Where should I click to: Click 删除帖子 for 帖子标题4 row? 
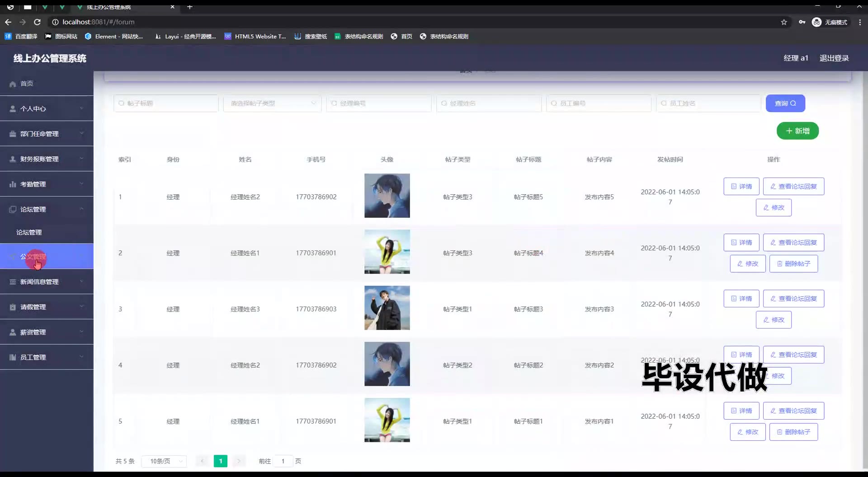[x=793, y=264]
